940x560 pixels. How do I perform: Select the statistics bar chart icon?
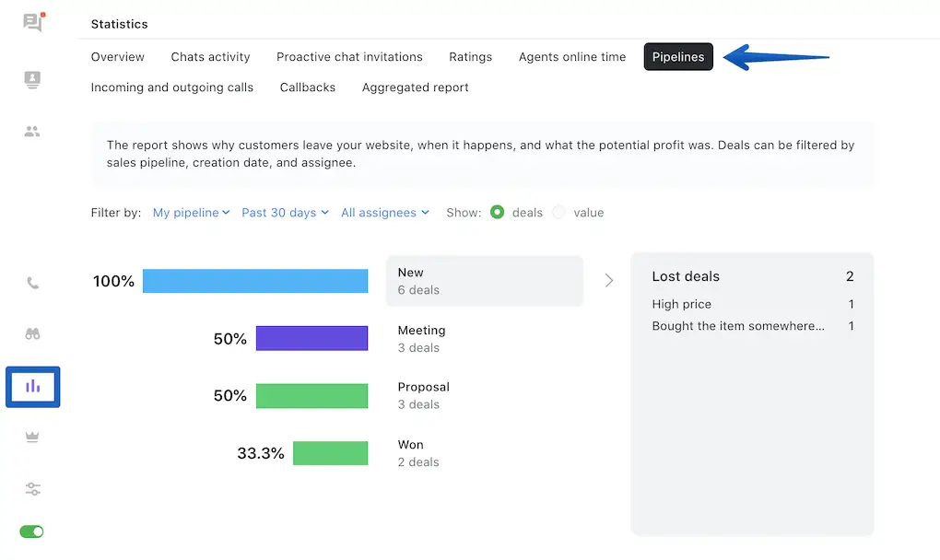32,386
